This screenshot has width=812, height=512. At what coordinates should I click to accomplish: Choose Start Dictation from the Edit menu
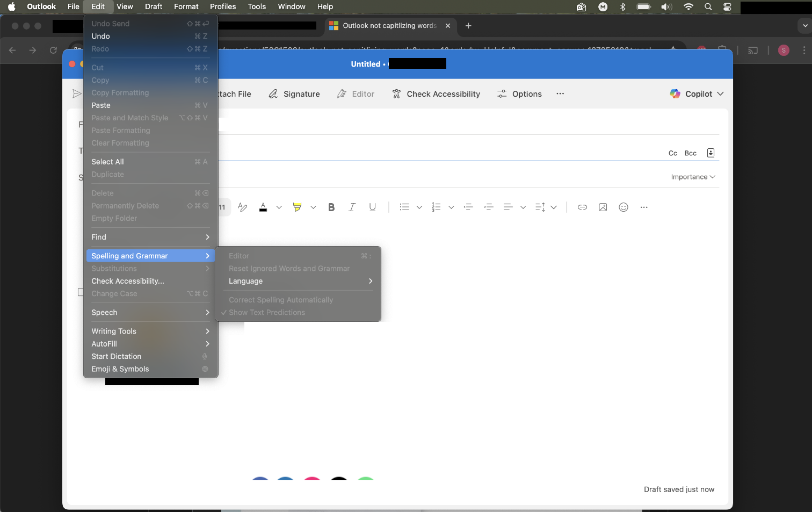150,356
